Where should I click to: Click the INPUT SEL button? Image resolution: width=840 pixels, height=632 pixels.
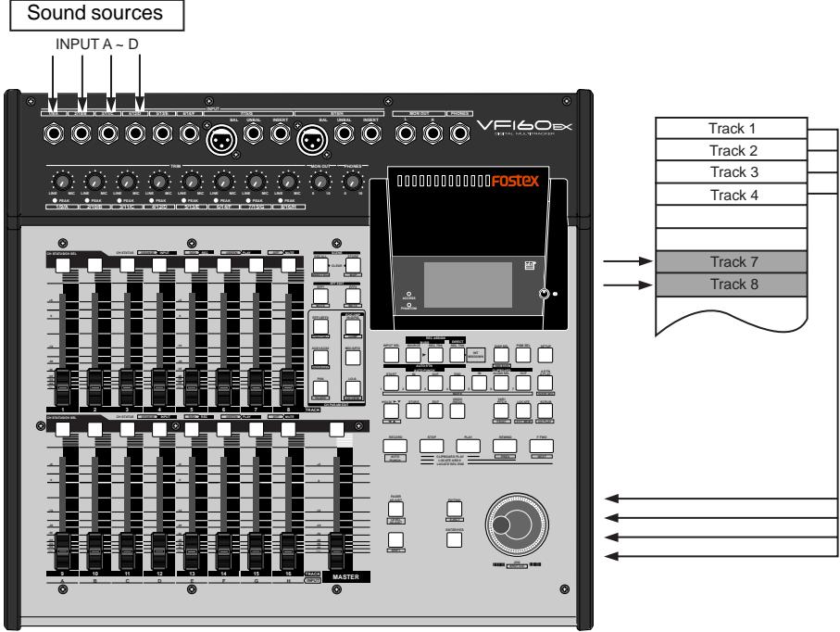(392, 355)
